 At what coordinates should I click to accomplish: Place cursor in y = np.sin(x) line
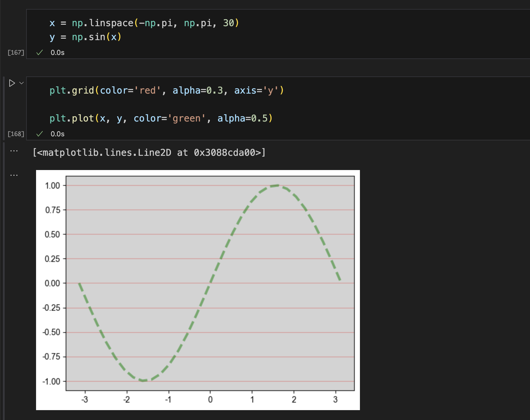pyautogui.click(x=85, y=37)
